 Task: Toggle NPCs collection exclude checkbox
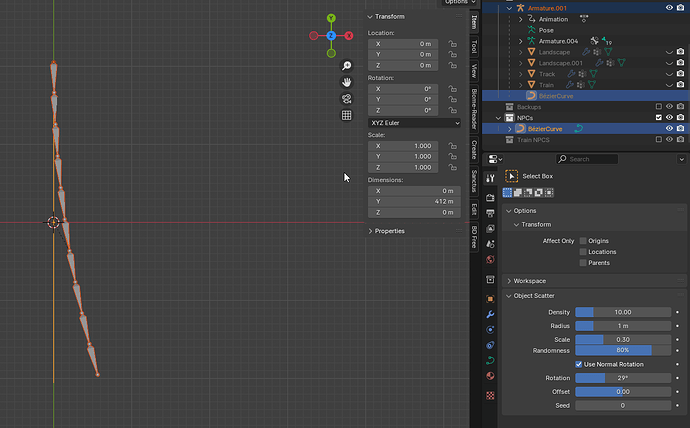tap(659, 117)
